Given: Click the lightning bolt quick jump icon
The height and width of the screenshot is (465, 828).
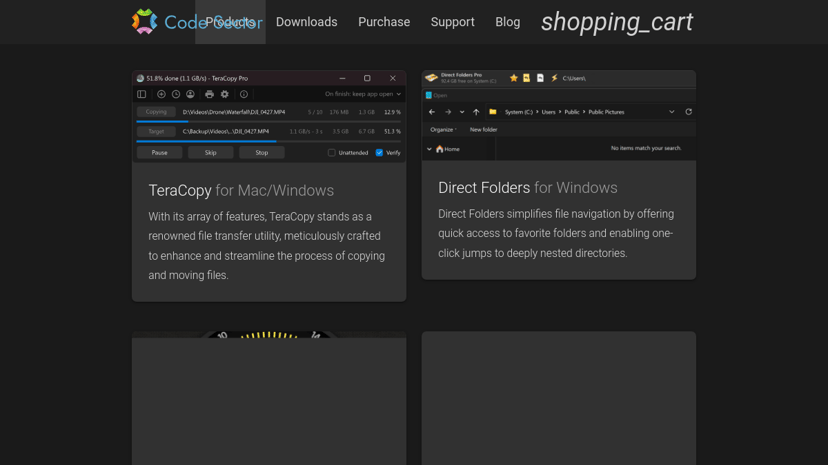Looking at the screenshot, I should tap(554, 78).
